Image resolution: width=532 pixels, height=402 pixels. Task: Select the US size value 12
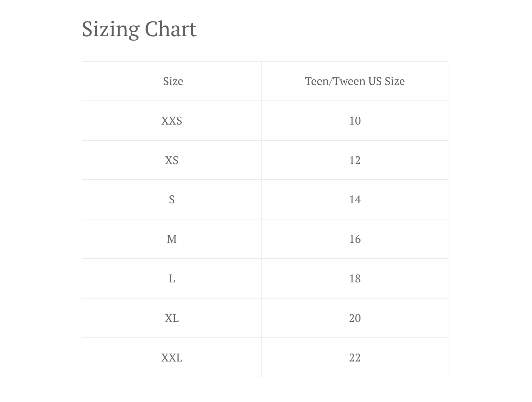click(x=355, y=160)
